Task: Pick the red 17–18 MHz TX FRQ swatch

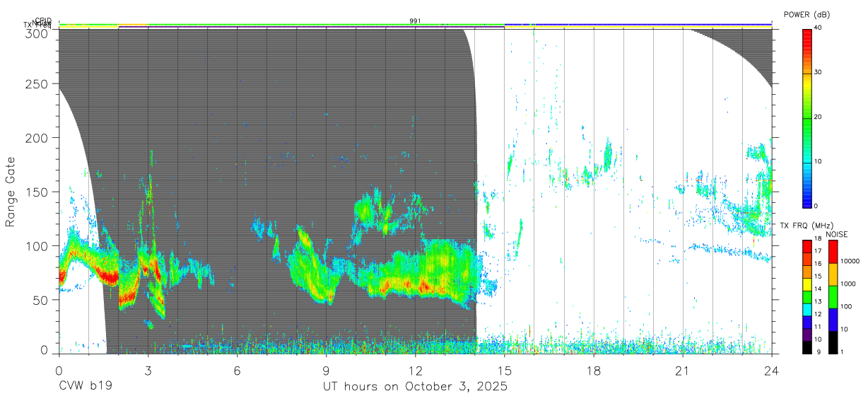Action: pyautogui.click(x=807, y=247)
